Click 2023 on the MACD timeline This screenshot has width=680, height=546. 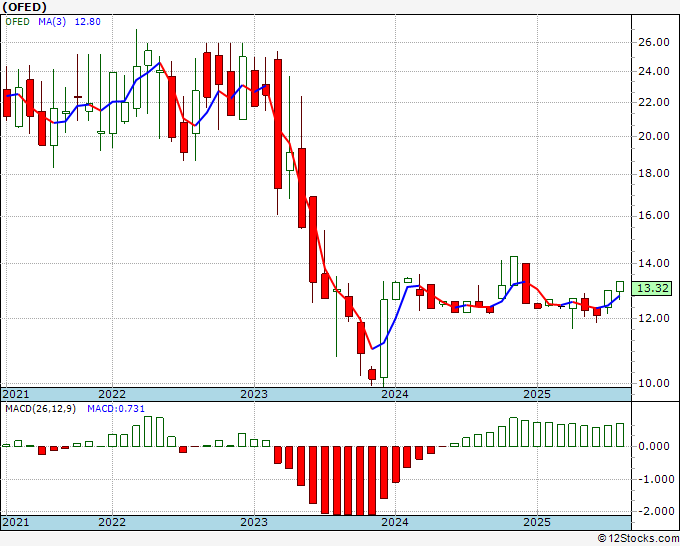(254, 522)
